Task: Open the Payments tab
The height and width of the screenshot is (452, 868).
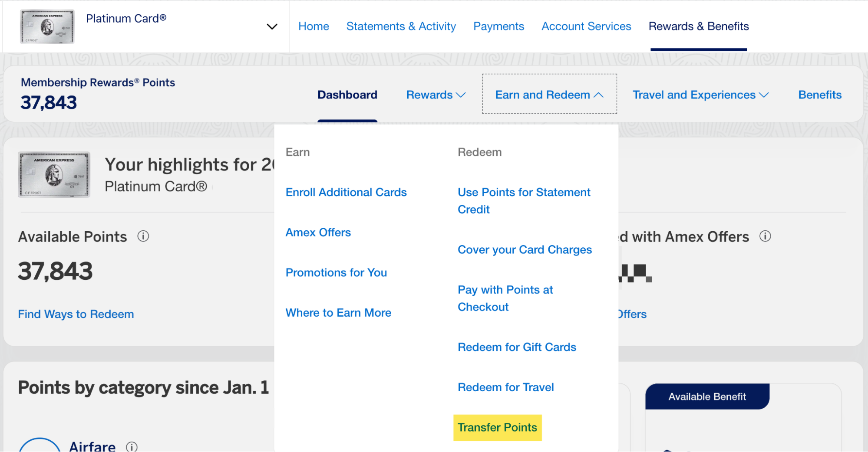Action: pos(498,26)
